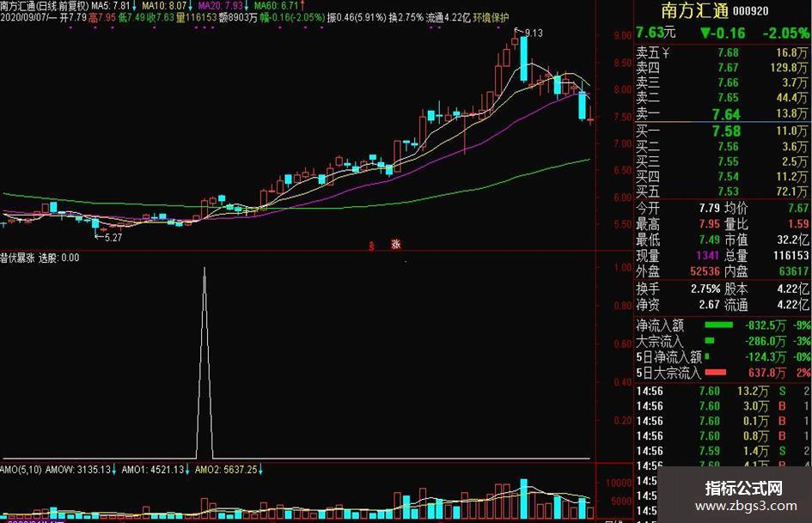Click the 买四 7.54 bid row
Screen dimensions: 812x523
[722, 177]
